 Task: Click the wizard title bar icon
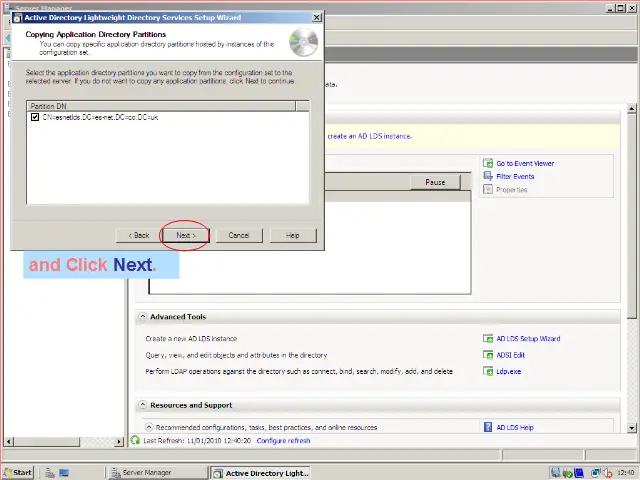point(17,18)
